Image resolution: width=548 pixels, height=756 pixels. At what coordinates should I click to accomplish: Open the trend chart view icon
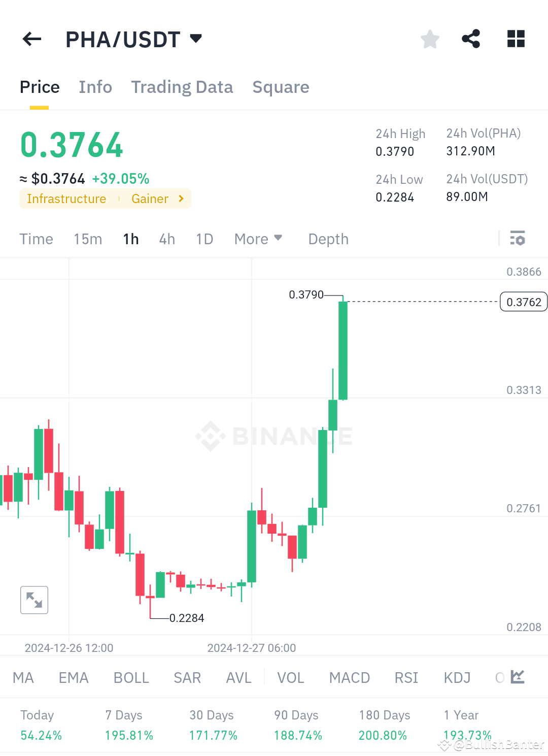tap(517, 677)
